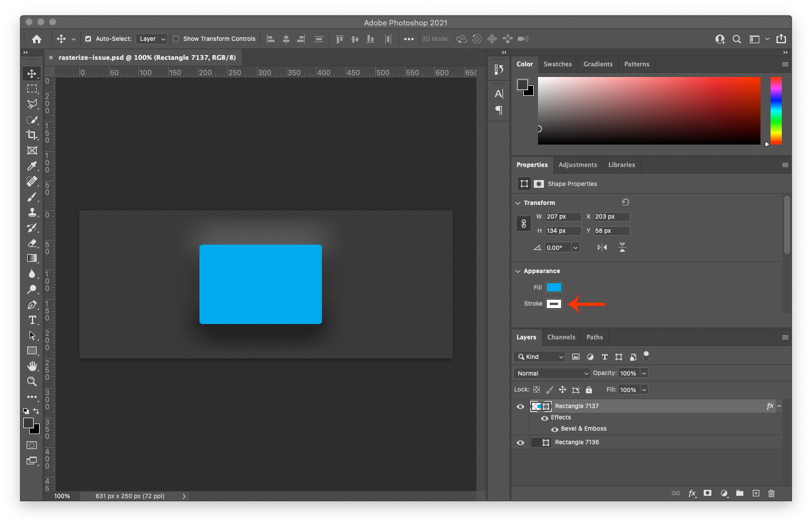Select the Pen tool
The height and width of the screenshot is (526, 812).
[32, 304]
